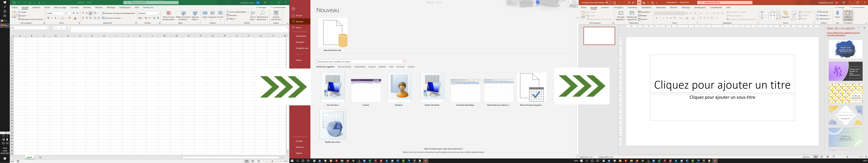Open Standard number format dropdown in Excel
Screen dimensions: 868x163
click(158, 13)
